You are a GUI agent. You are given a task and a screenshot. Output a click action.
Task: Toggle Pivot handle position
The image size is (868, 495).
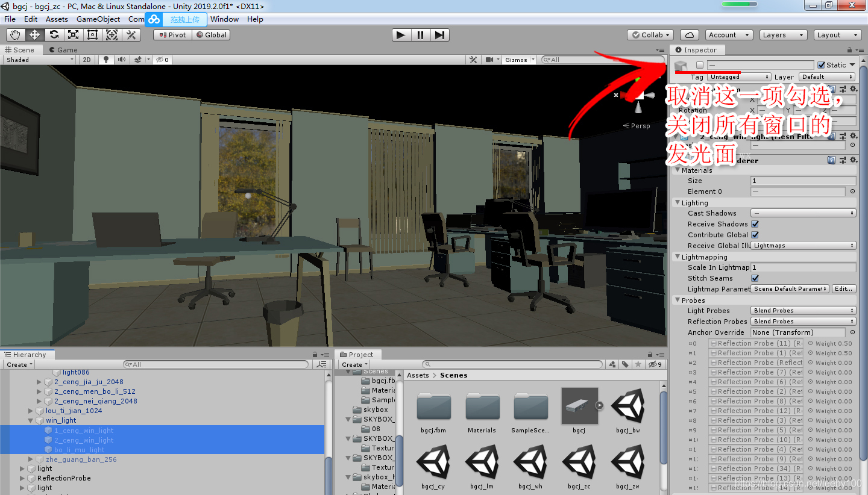(172, 35)
